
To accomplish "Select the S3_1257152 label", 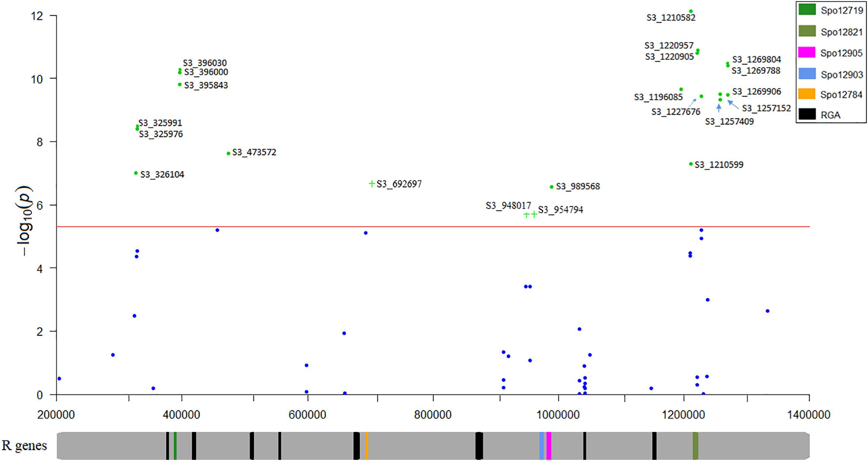I will [x=766, y=108].
